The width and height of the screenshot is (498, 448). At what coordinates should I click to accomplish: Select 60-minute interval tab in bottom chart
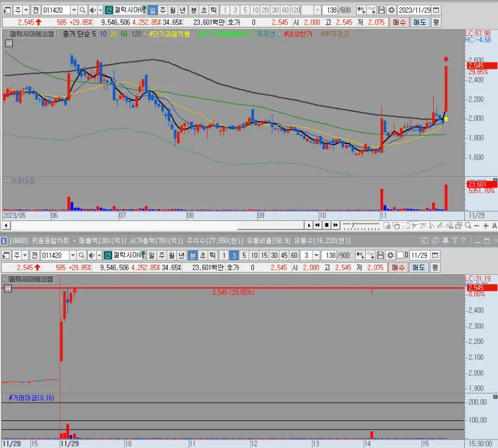click(x=294, y=255)
